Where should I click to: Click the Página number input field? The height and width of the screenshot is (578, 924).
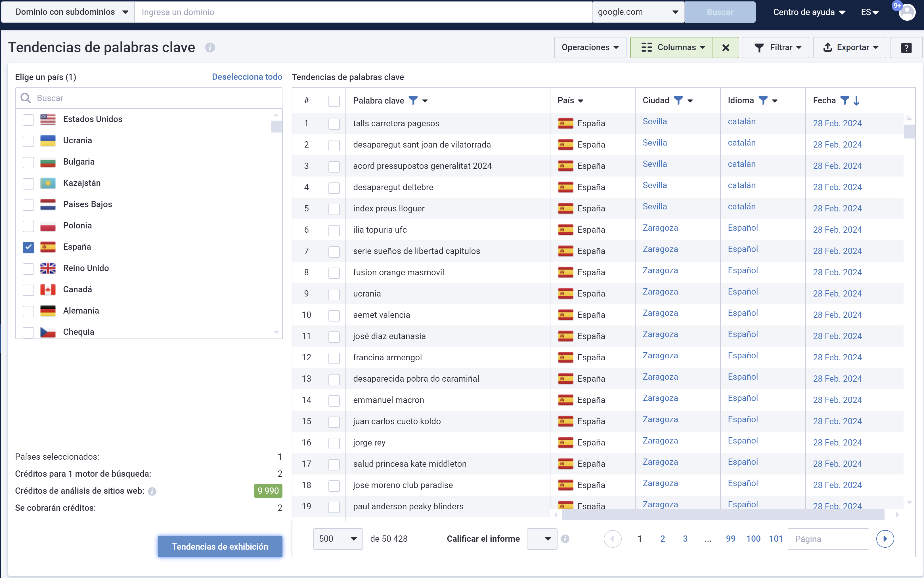pos(828,539)
